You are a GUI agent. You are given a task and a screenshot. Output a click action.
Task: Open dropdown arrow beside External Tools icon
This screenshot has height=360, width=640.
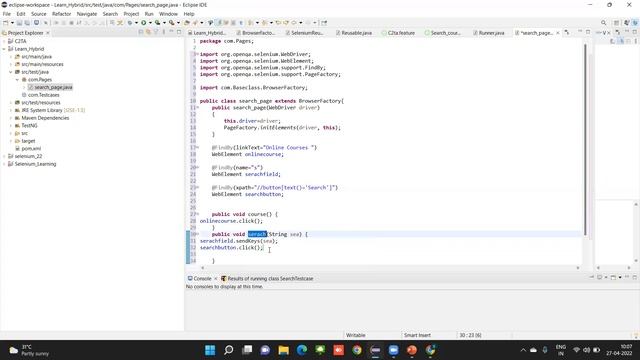pos(178,23)
